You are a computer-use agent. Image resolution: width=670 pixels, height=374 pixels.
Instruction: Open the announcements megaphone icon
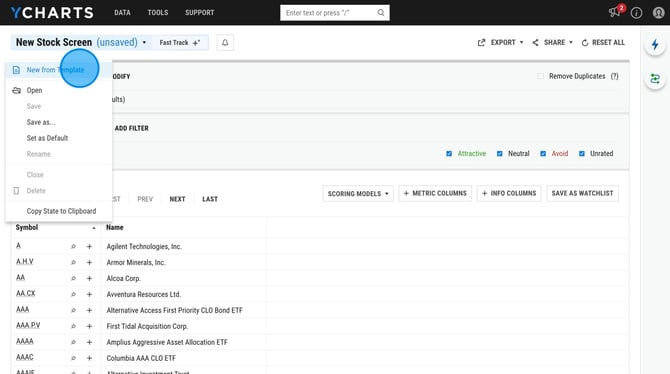click(614, 12)
